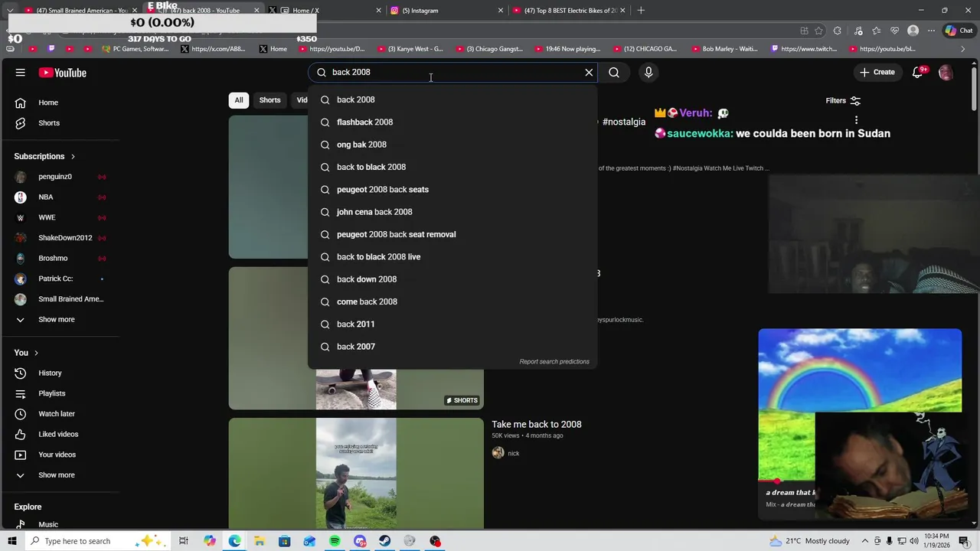Choose suggestion "back to black 2008 live"
This screenshot has height=551, width=980.
coord(452,256)
